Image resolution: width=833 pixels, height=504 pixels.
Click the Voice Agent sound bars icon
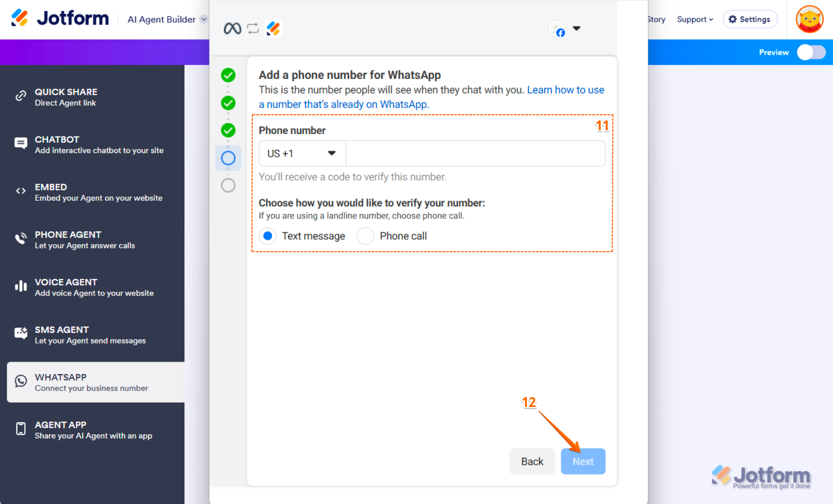click(21, 286)
